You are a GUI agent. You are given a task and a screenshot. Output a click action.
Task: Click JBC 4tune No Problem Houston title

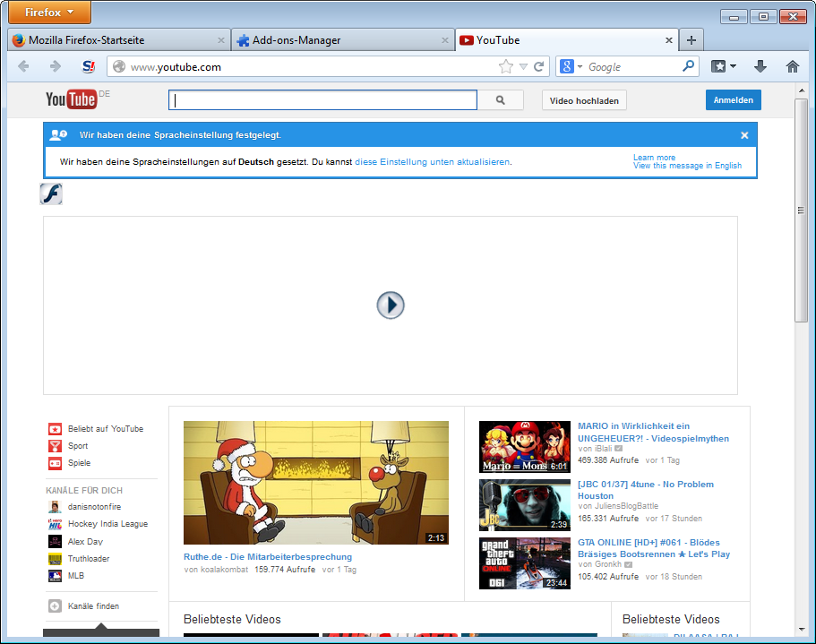645,490
